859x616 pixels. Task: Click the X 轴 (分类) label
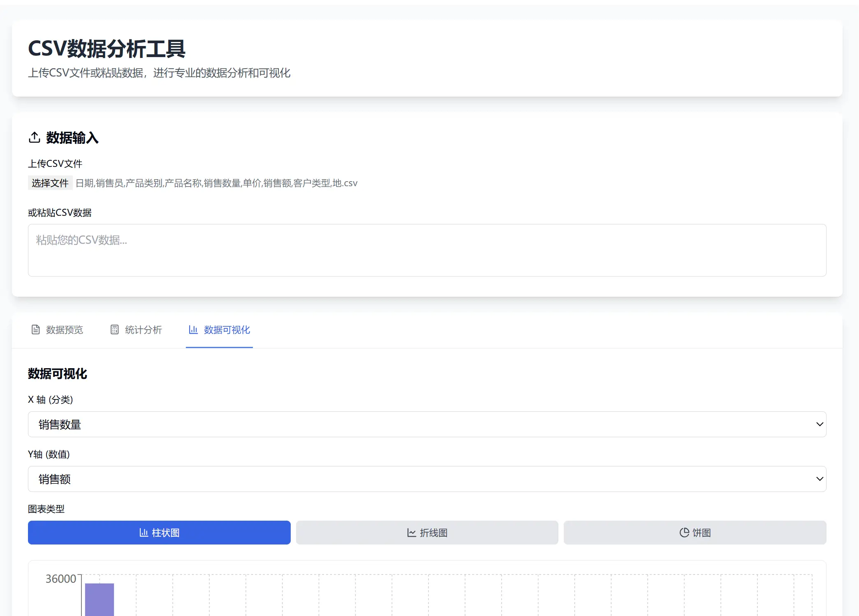tap(51, 399)
